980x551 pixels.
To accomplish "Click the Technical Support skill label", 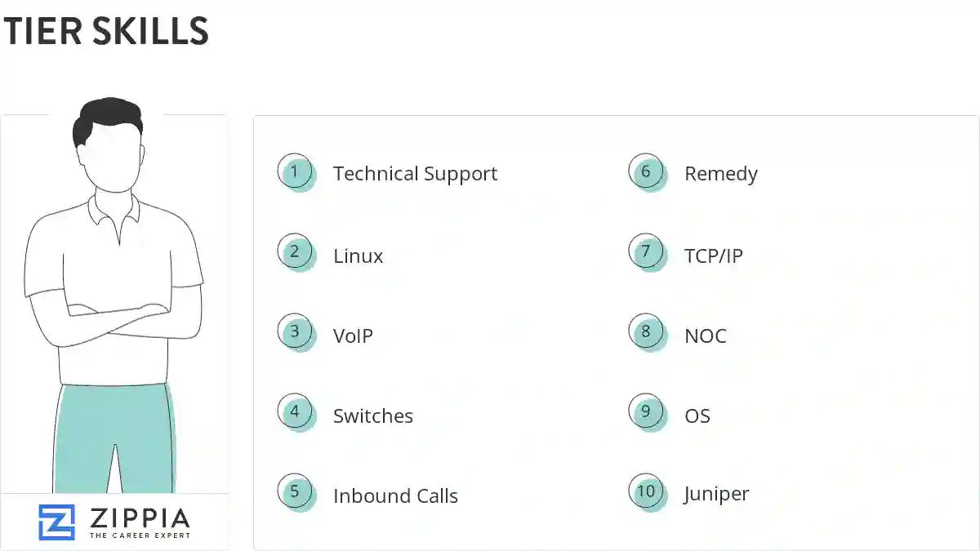I will (x=415, y=174).
